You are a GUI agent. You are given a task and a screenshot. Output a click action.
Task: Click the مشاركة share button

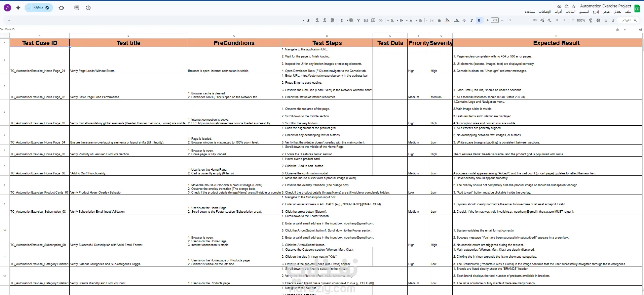tap(42, 8)
